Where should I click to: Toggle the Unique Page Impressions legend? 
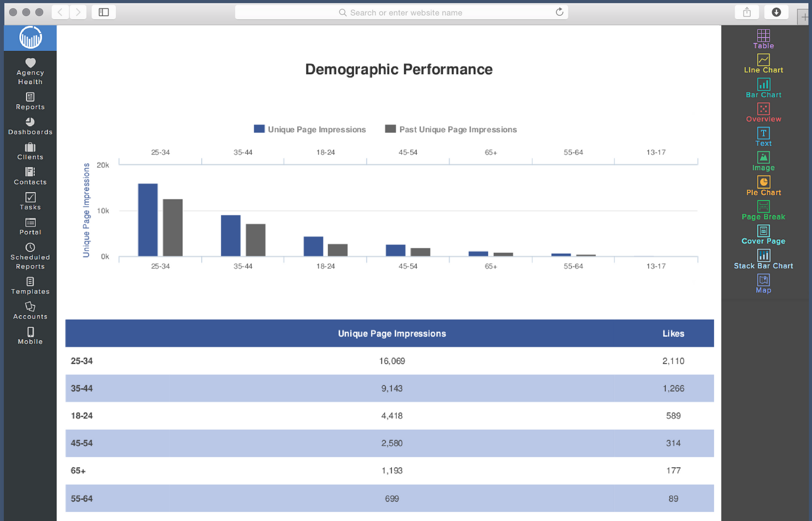click(310, 129)
